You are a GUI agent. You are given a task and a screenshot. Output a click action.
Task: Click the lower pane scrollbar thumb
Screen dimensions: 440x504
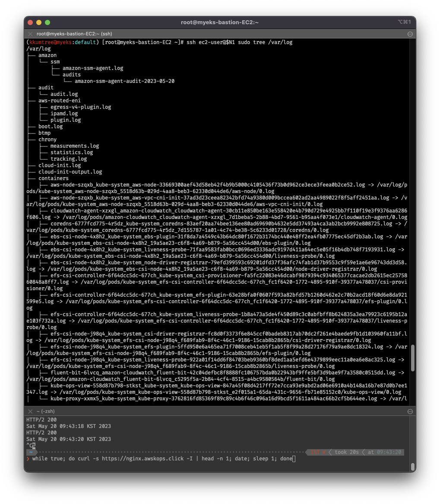[413, 466]
